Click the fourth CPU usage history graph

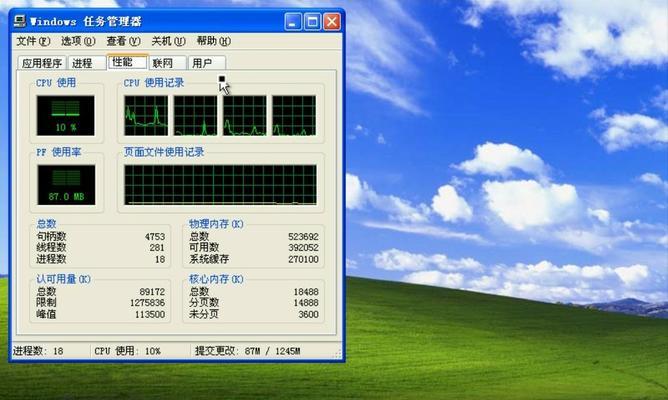click(294, 115)
